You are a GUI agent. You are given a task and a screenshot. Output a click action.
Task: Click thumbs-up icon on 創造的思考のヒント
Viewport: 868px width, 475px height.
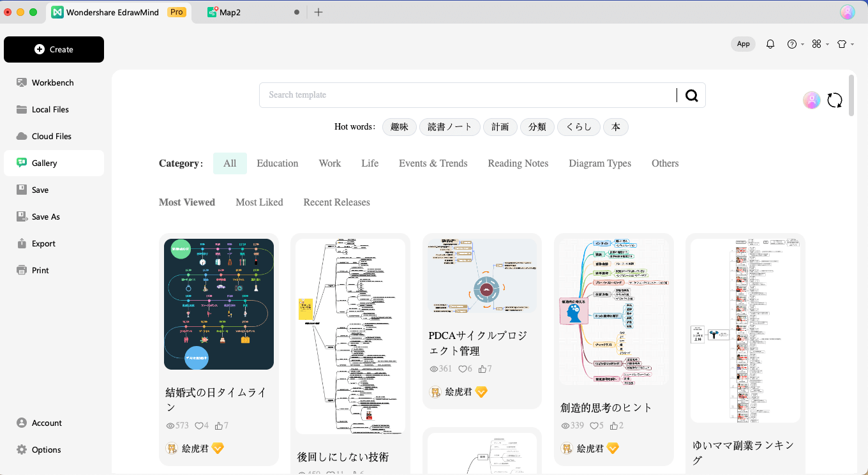[x=614, y=426]
